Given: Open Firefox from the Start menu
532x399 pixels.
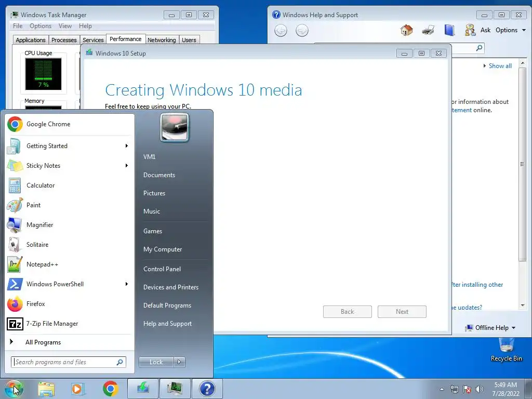Looking at the screenshot, I should (70, 303).
